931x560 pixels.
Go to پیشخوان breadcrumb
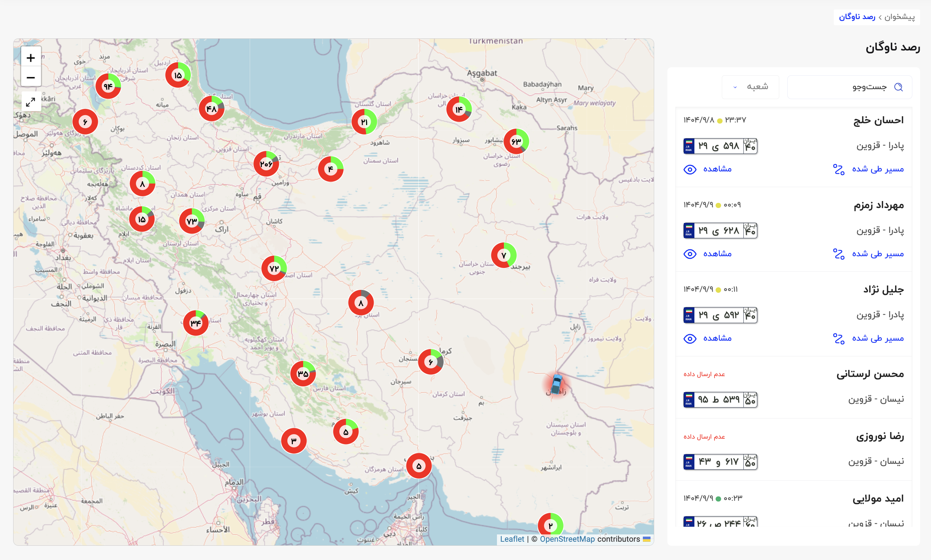(x=900, y=17)
